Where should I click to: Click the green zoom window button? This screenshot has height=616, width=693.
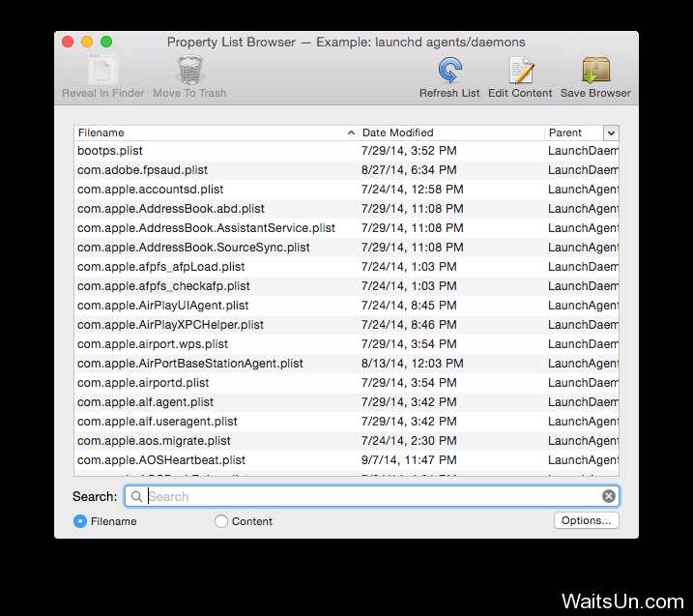pos(106,42)
